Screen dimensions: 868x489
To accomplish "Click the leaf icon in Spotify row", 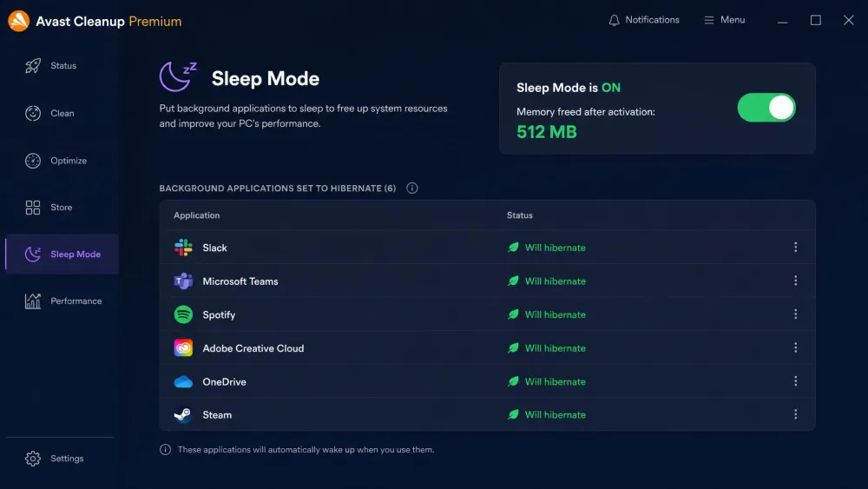I will [x=513, y=314].
